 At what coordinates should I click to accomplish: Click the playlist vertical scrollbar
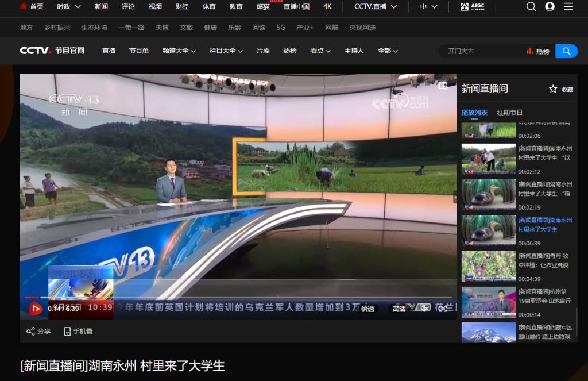click(576, 322)
